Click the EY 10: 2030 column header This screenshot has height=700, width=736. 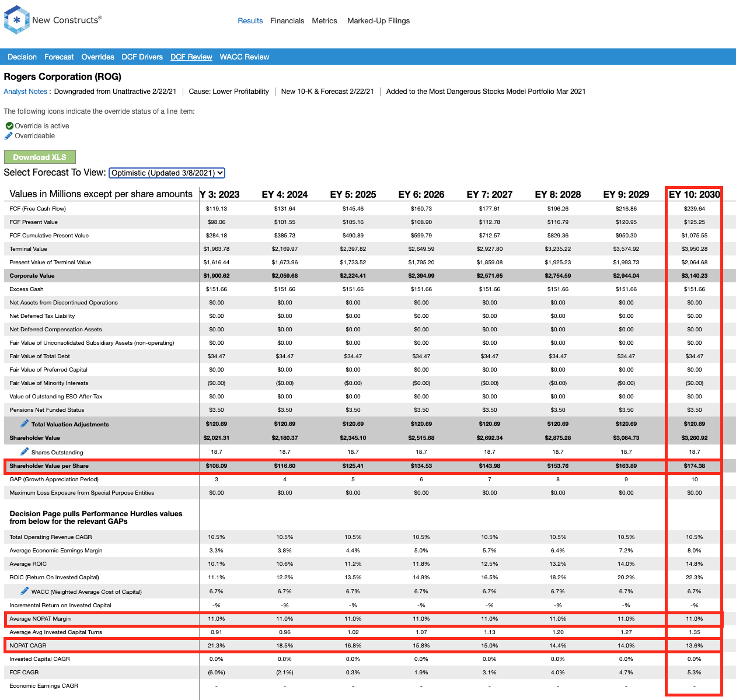point(694,194)
